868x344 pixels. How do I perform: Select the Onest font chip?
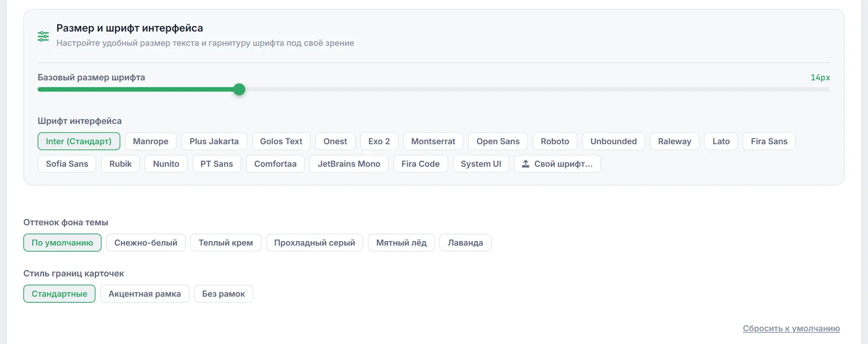335,141
